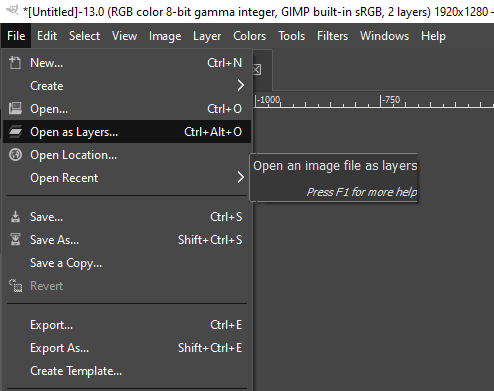Click the -750 mark on horizontal ruler

click(x=391, y=100)
